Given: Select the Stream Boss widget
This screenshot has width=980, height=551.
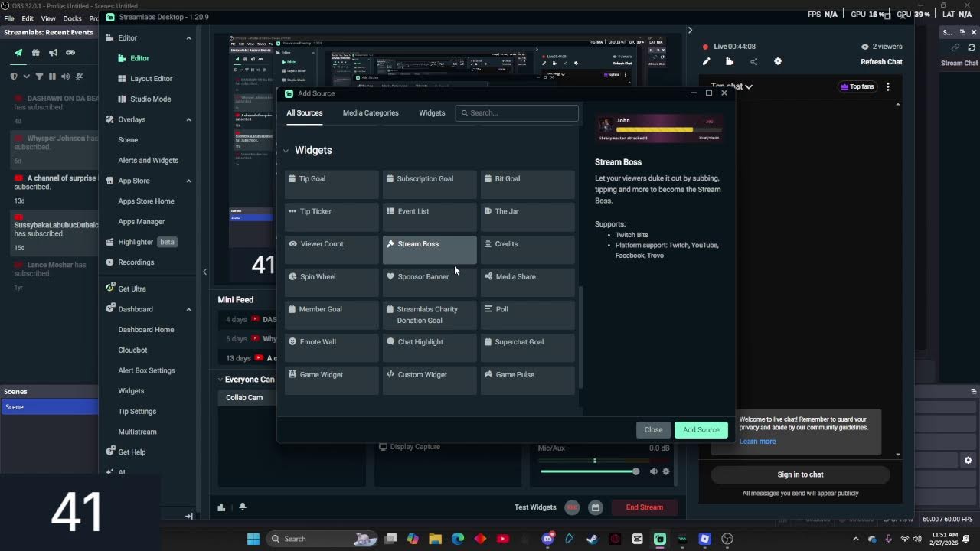Looking at the screenshot, I should point(430,249).
